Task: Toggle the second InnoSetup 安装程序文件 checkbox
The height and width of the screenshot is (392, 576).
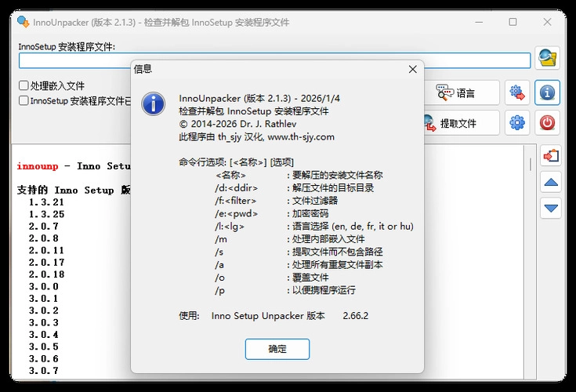Action: [24, 100]
